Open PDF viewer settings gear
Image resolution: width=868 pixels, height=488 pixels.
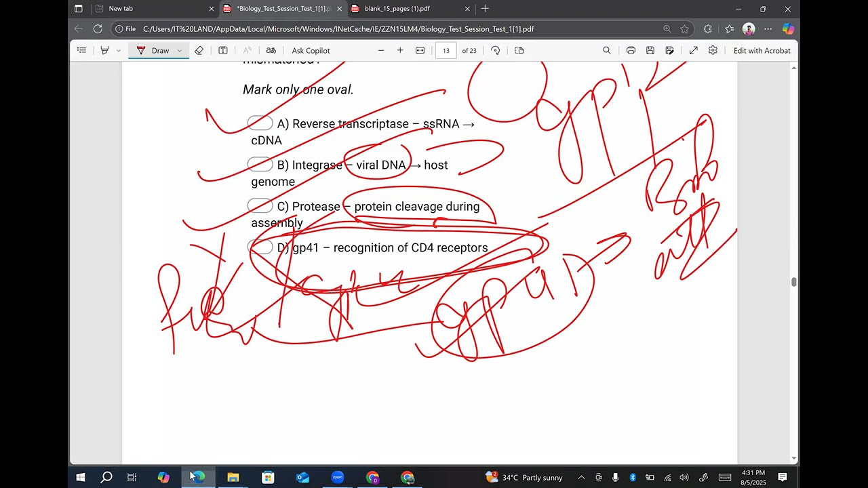[713, 50]
